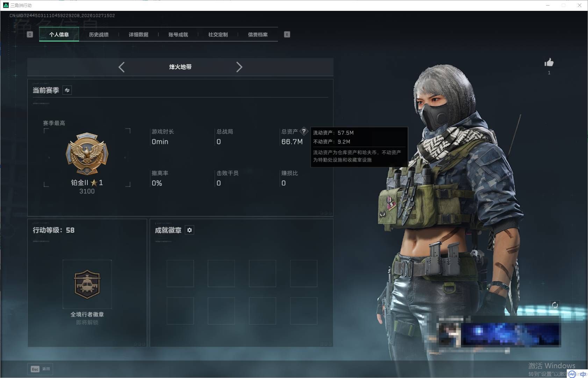Click the 铂金II rank badge emblem

click(x=87, y=154)
